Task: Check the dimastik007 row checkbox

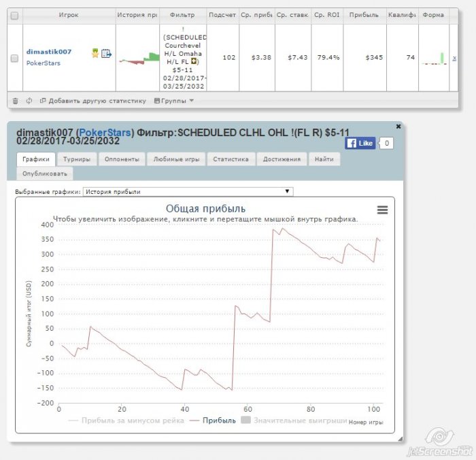Action: [14, 59]
